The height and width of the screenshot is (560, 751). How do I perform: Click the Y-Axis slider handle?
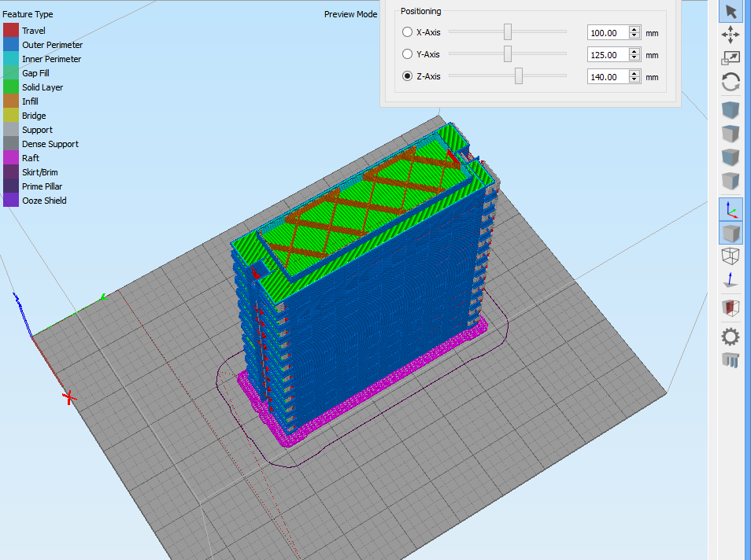pyautogui.click(x=508, y=53)
